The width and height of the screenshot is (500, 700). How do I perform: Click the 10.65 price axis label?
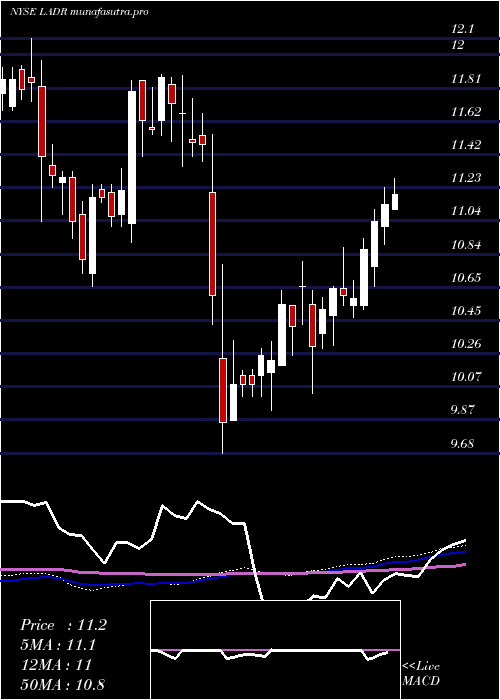466,278
